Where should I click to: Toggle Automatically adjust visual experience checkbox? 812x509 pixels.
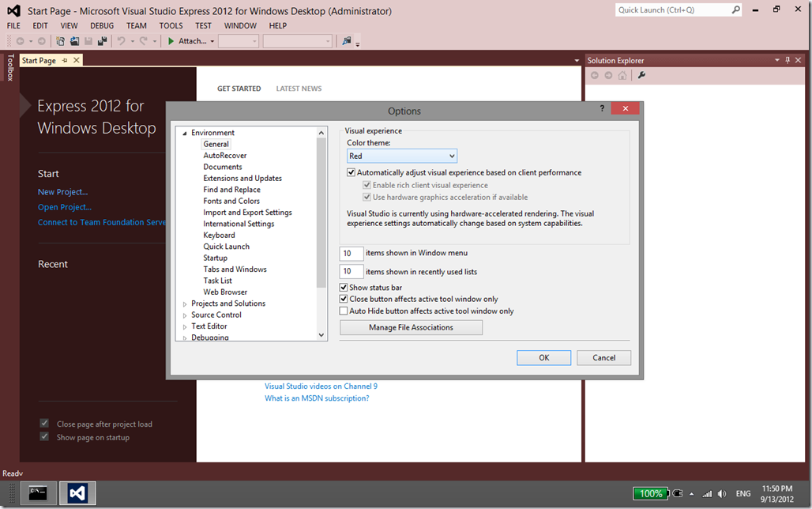(x=351, y=172)
